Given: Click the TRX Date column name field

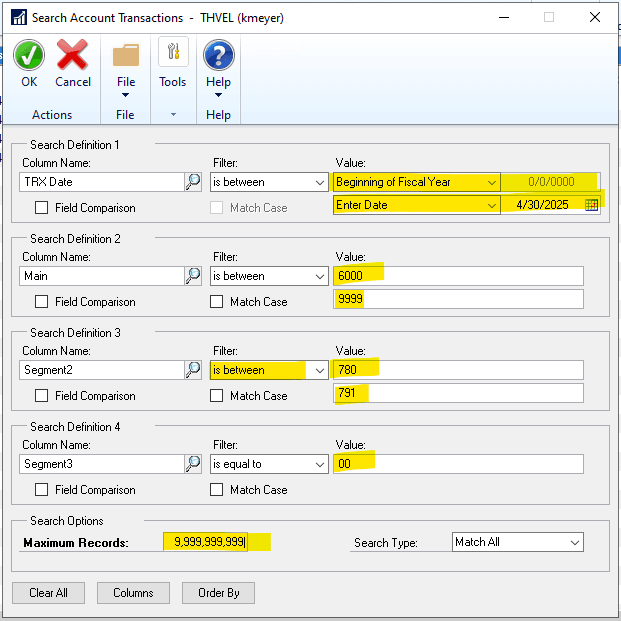Looking at the screenshot, I should (x=102, y=182).
